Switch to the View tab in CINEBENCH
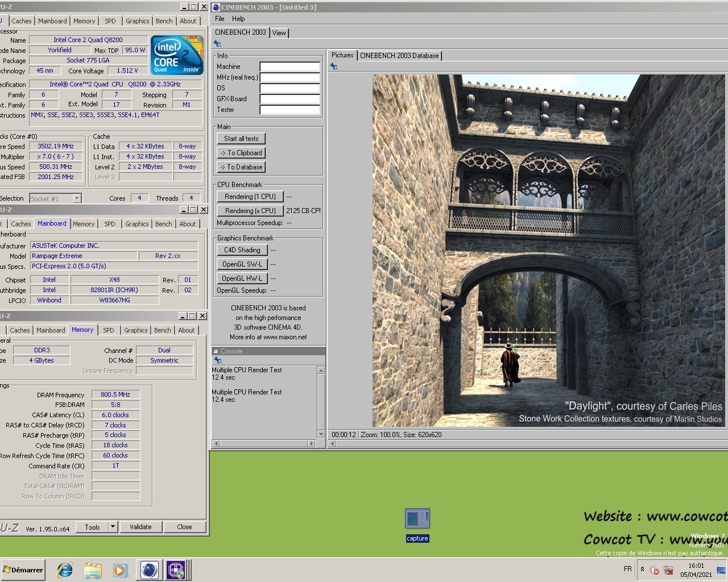 (x=279, y=33)
